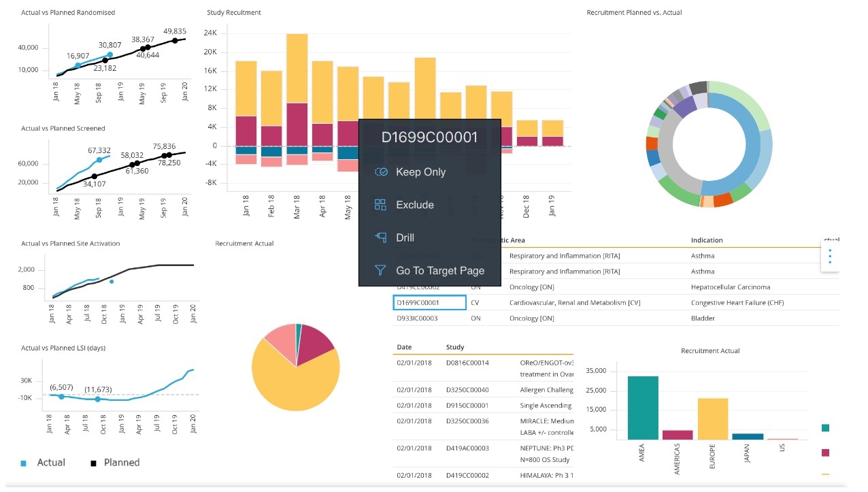Click the Exclude grid icon
The image size is (868, 492).
(380, 205)
